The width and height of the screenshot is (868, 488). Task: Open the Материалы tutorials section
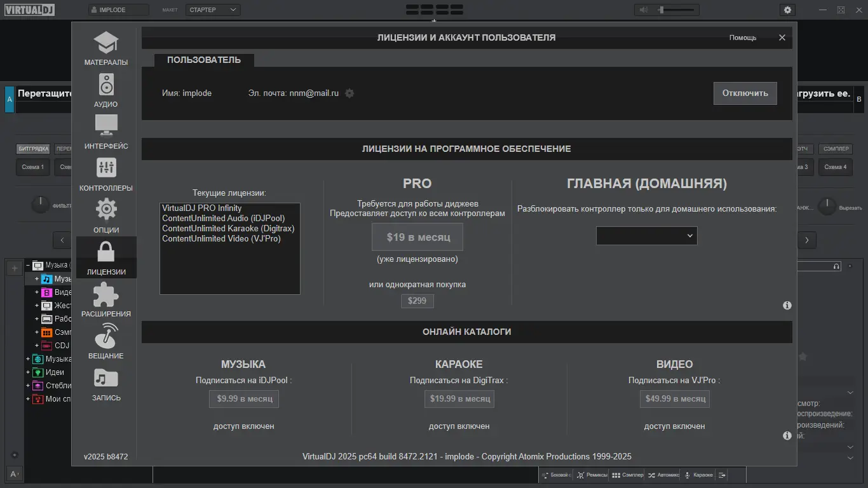coord(106,49)
